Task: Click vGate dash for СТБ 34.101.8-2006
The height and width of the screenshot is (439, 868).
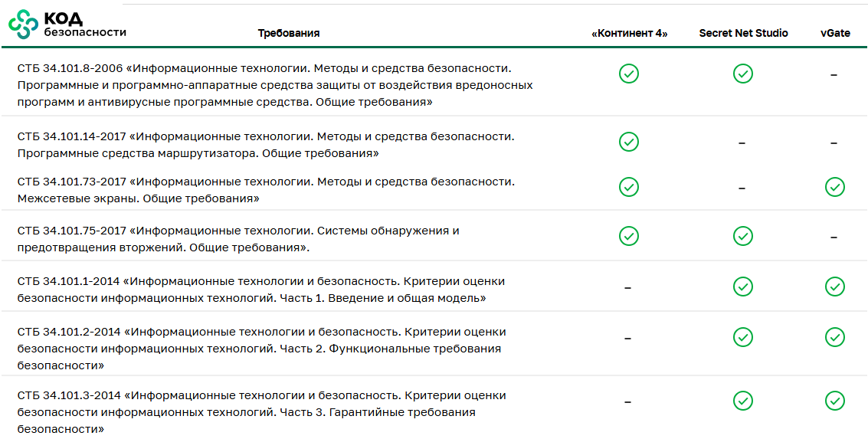Action: click(x=834, y=75)
